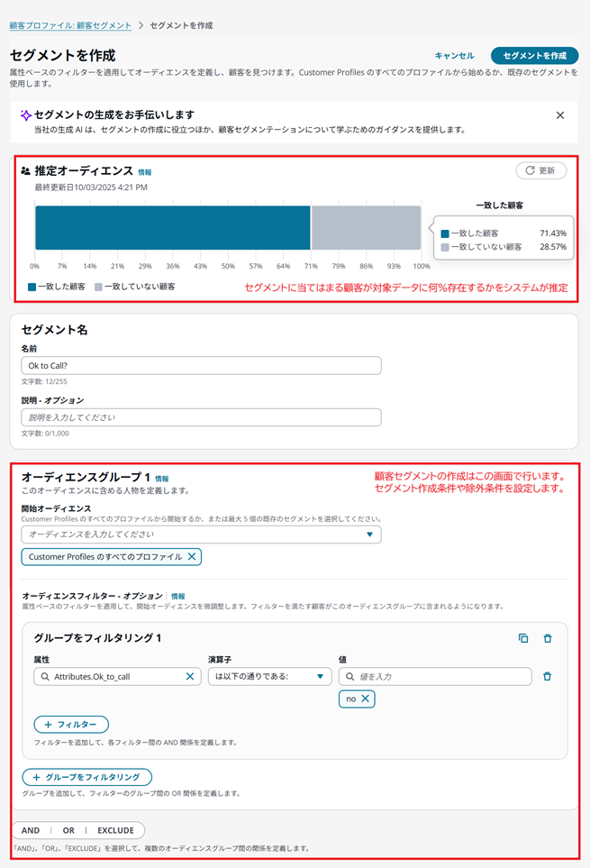Select the OR group relation option

coord(68,830)
